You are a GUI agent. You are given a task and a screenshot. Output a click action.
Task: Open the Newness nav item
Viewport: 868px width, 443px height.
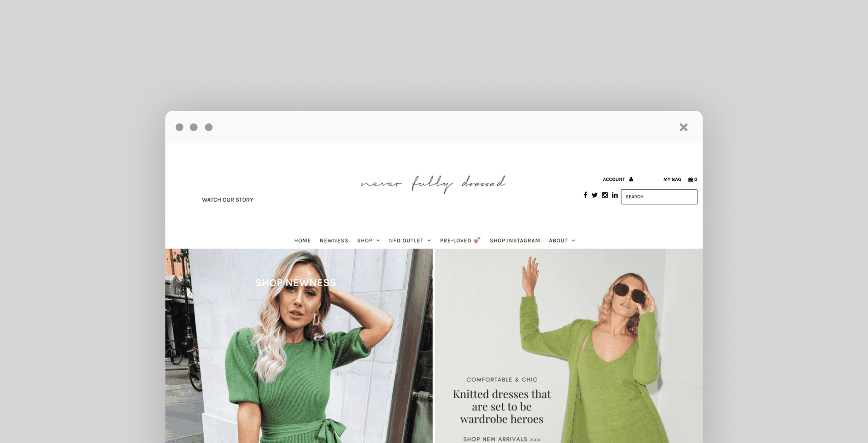(334, 241)
